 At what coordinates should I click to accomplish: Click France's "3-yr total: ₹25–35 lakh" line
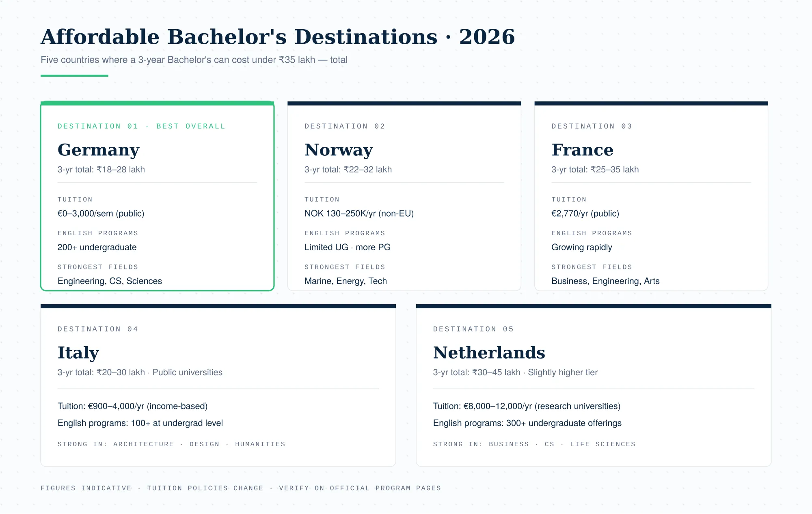coord(595,170)
